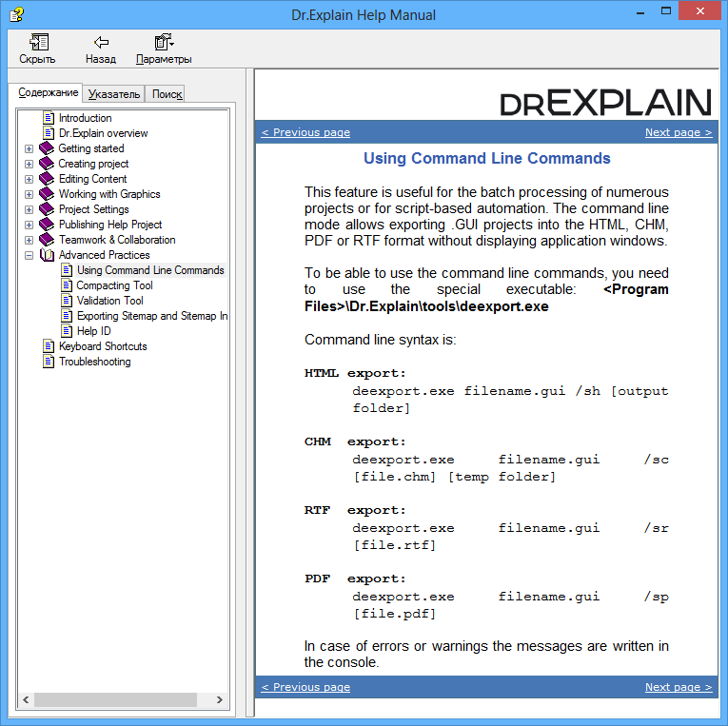
Task: Click the Help ID page icon
Action: [x=67, y=331]
